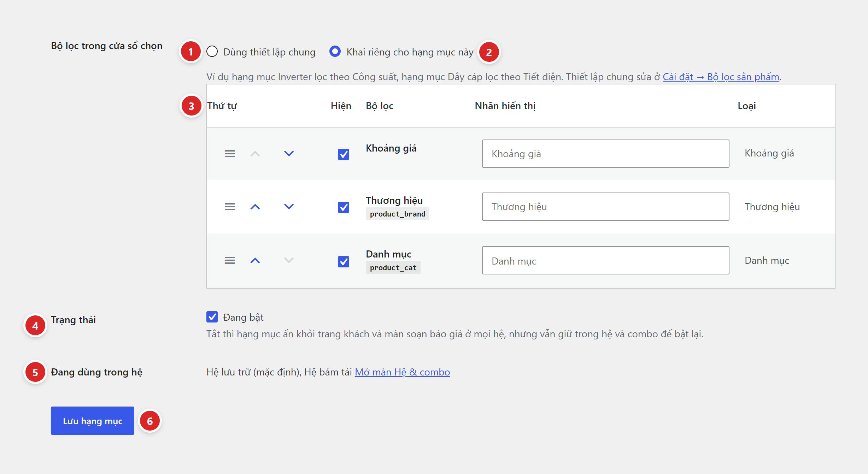Uncheck visibility of Khoảng giá filter
The width and height of the screenshot is (868, 474).
pos(344,154)
